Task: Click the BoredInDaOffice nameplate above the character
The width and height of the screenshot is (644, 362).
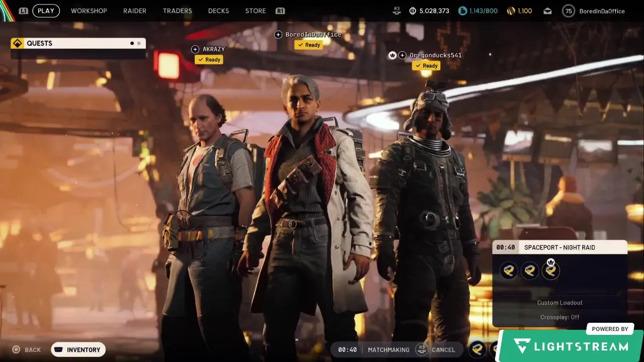Action: coord(313,35)
